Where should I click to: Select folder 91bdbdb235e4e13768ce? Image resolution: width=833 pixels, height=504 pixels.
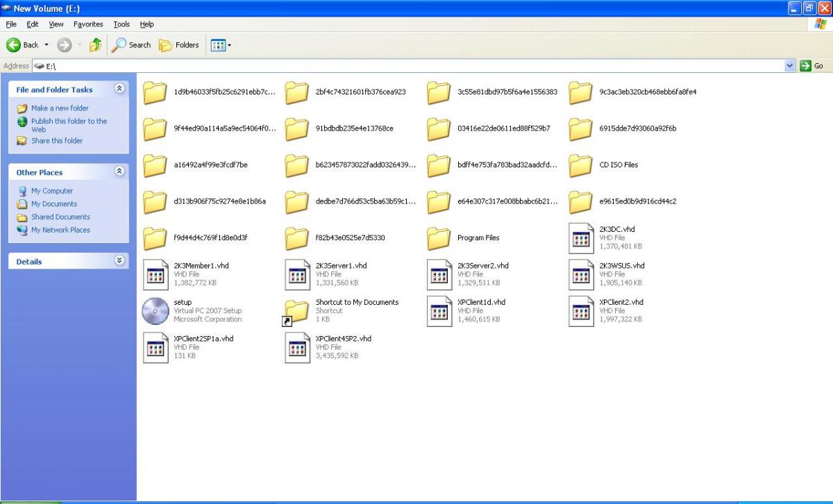pos(296,129)
